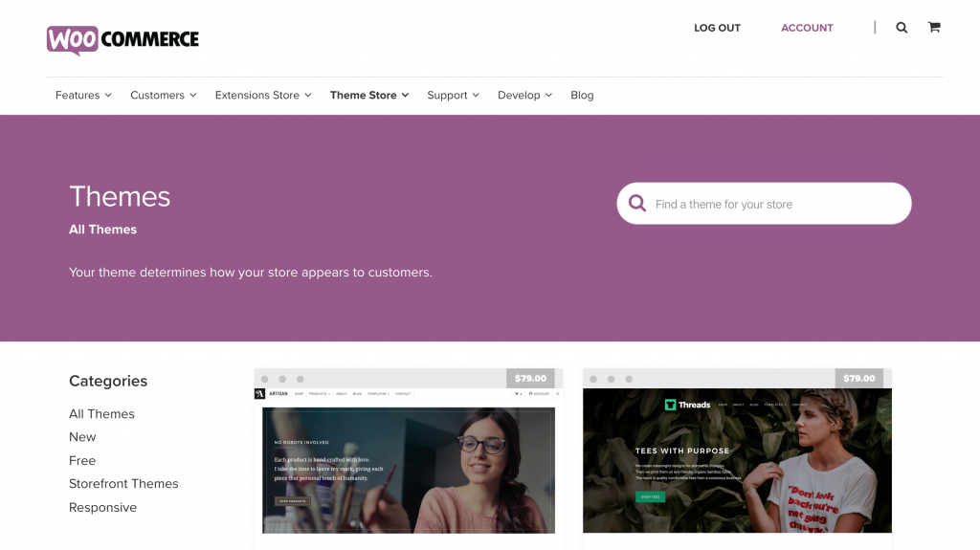This screenshot has width=980, height=550.
Task: Click 'Your theme determines how your store appears' text
Action: click(251, 273)
